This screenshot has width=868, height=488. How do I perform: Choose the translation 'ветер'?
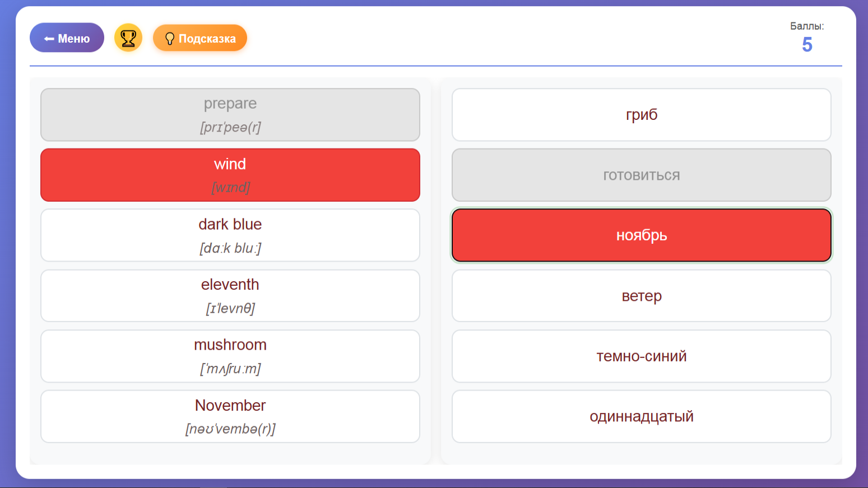click(641, 296)
